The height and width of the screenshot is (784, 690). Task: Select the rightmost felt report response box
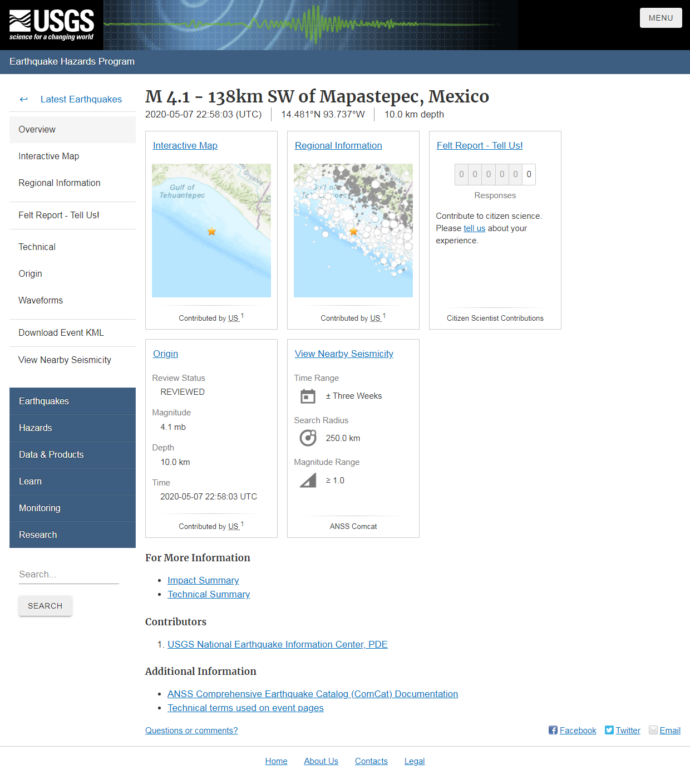point(529,174)
